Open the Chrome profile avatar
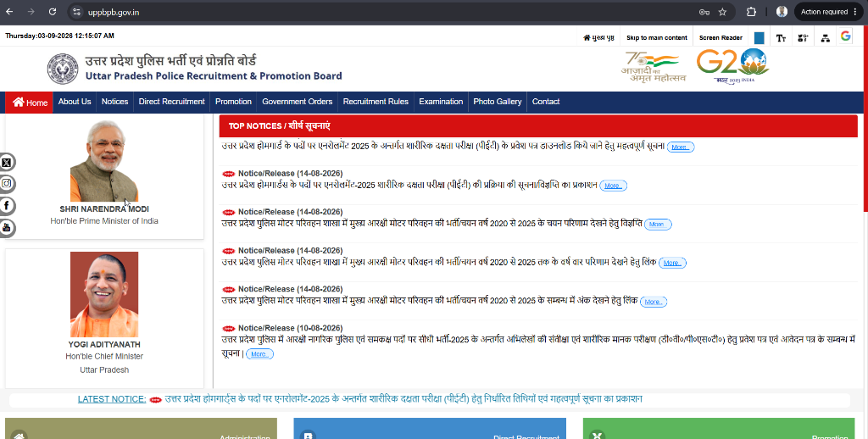Screen dimensions: 868x439 click(x=782, y=12)
